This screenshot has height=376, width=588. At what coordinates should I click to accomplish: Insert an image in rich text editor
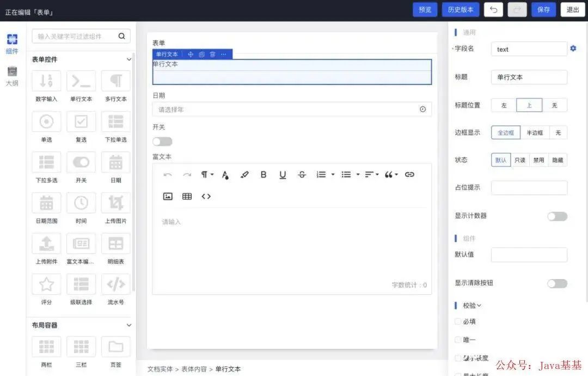tap(168, 196)
